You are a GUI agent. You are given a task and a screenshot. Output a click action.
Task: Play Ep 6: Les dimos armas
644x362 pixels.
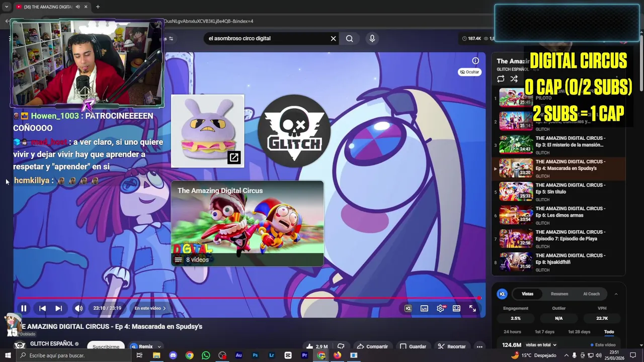pos(558,215)
